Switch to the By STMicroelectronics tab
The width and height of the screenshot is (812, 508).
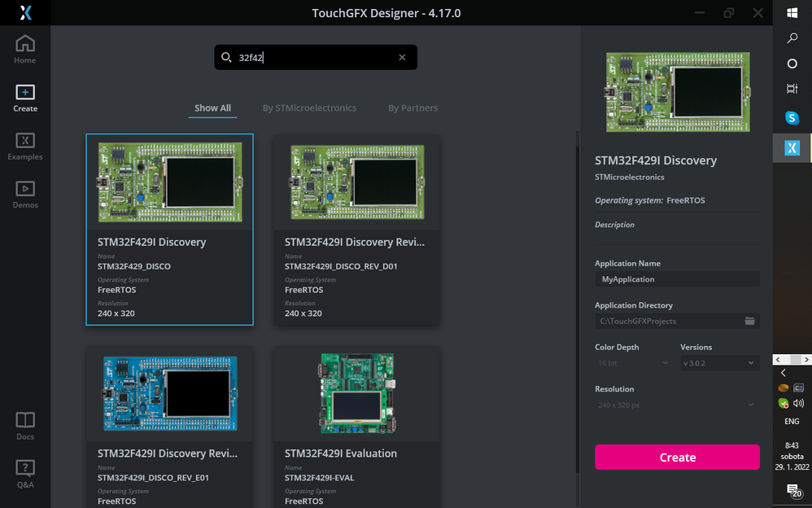click(x=309, y=107)
